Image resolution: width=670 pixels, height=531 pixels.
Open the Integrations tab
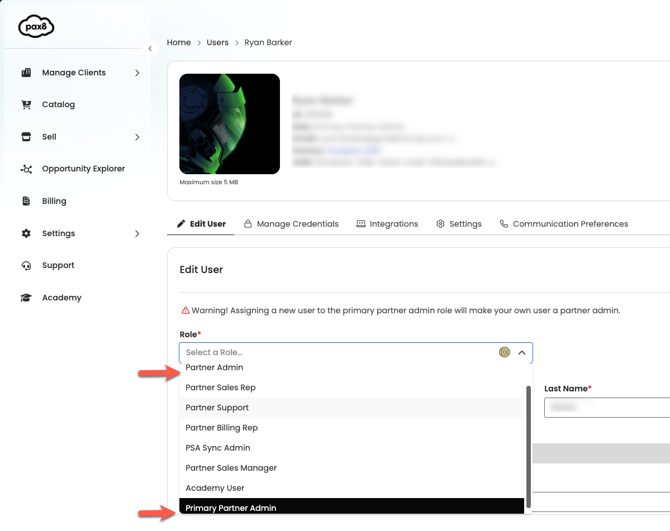pos(387,224)
